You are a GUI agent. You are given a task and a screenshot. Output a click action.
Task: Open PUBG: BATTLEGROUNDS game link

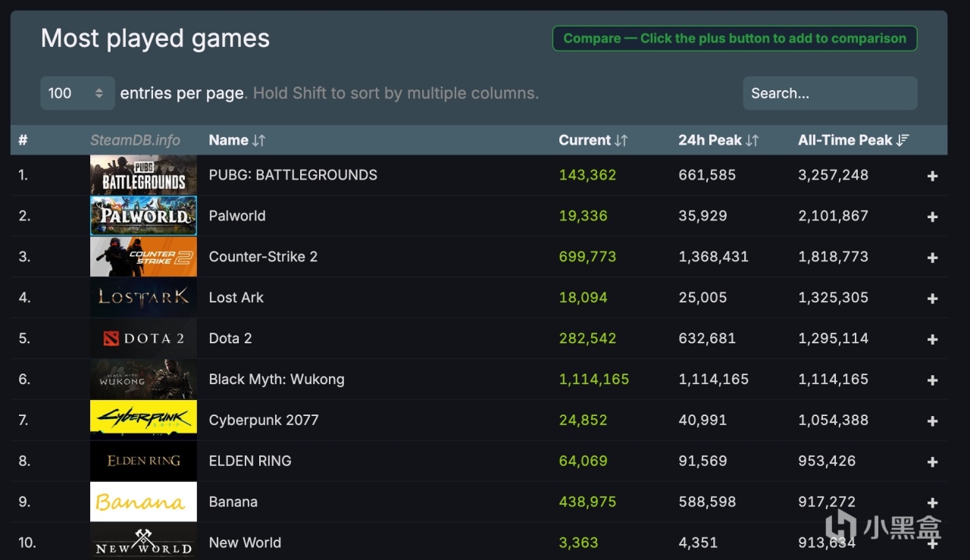pyautogui.click(x=293, y=175)
